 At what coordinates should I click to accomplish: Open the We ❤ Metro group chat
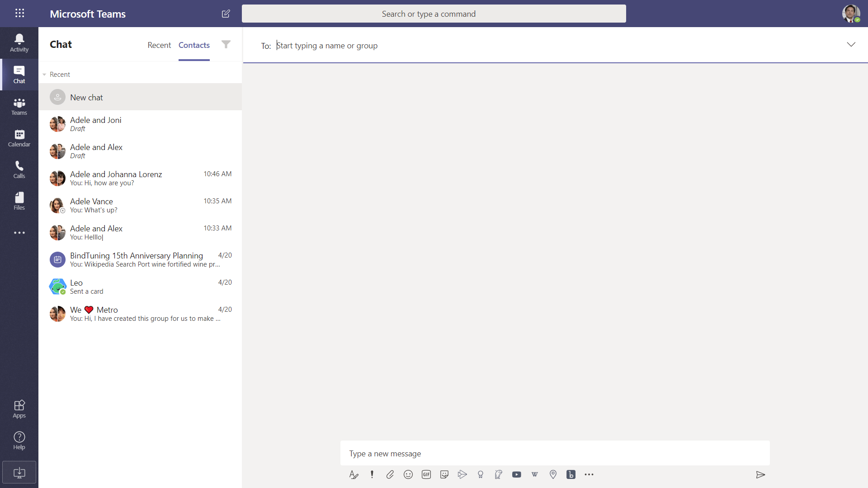tap(140, 314)
